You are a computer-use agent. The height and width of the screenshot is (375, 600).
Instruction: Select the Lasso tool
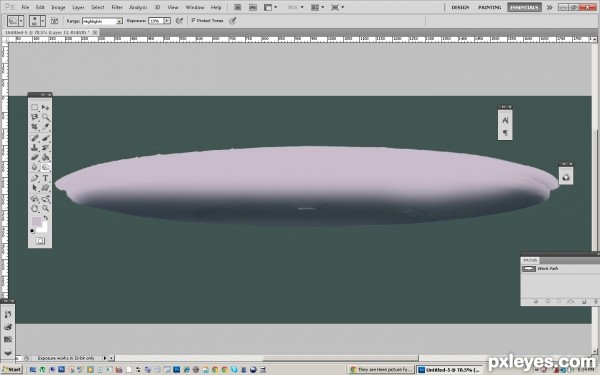point(34,117)
